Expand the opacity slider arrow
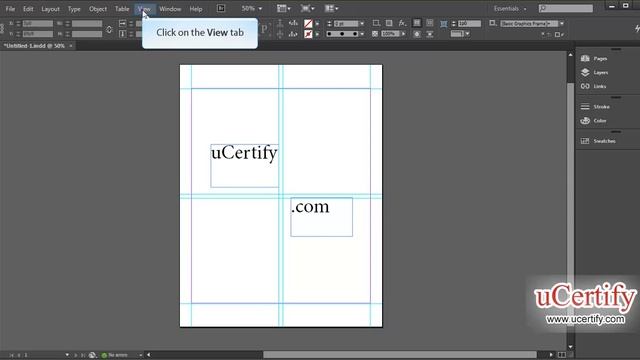Screen dimensions: 640x360 point(403,34)
